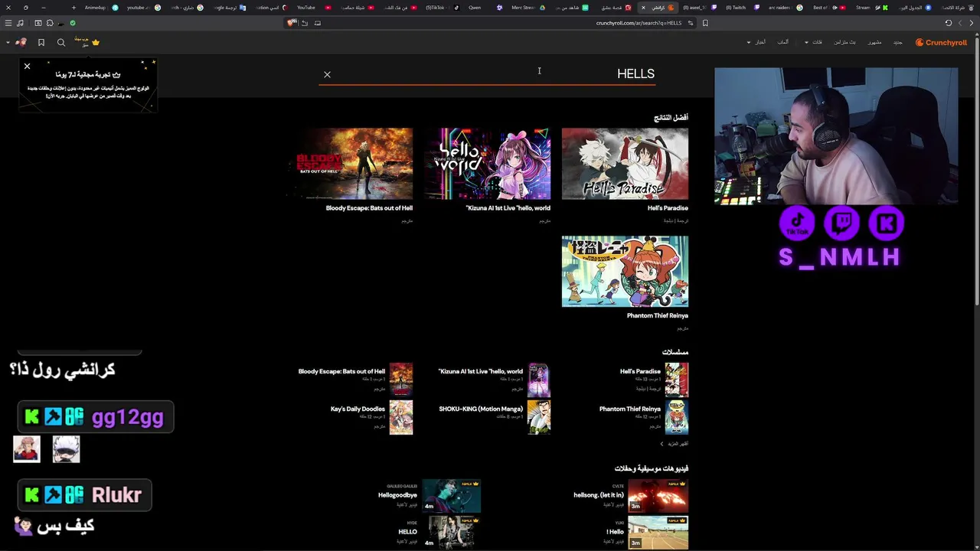Play HELLO music video by HYDE
Screen dimensions: 980x551
click(x=451, y=533)
